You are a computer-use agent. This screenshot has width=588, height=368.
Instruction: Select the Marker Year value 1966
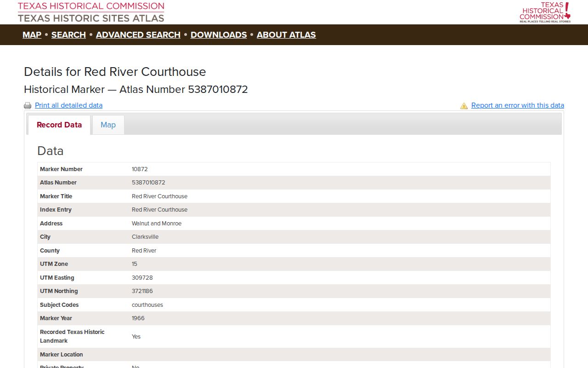138,318
